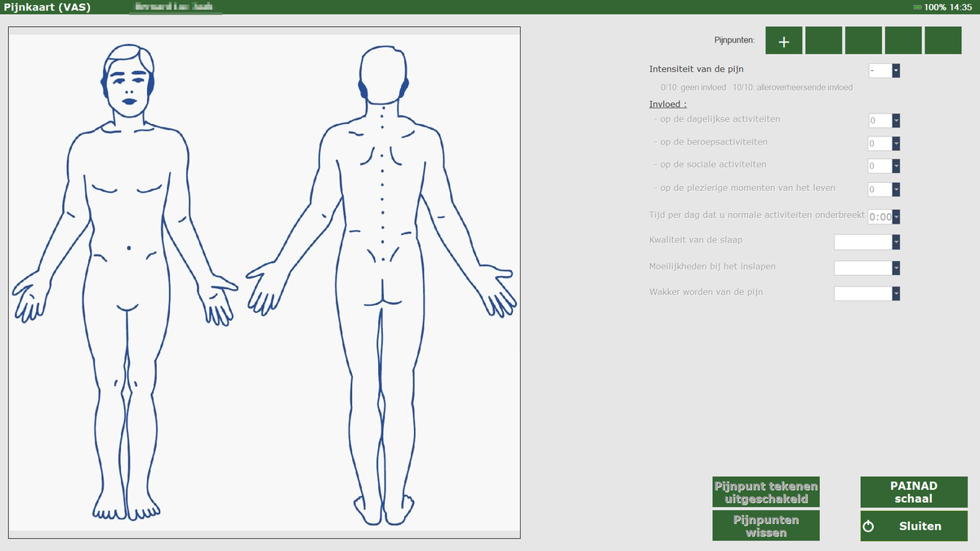Open the Moeilijkheden bij het inslapen dropdown
Image resolution: width=980 pixels, height=551 pixels.
[x=867, y=268]
